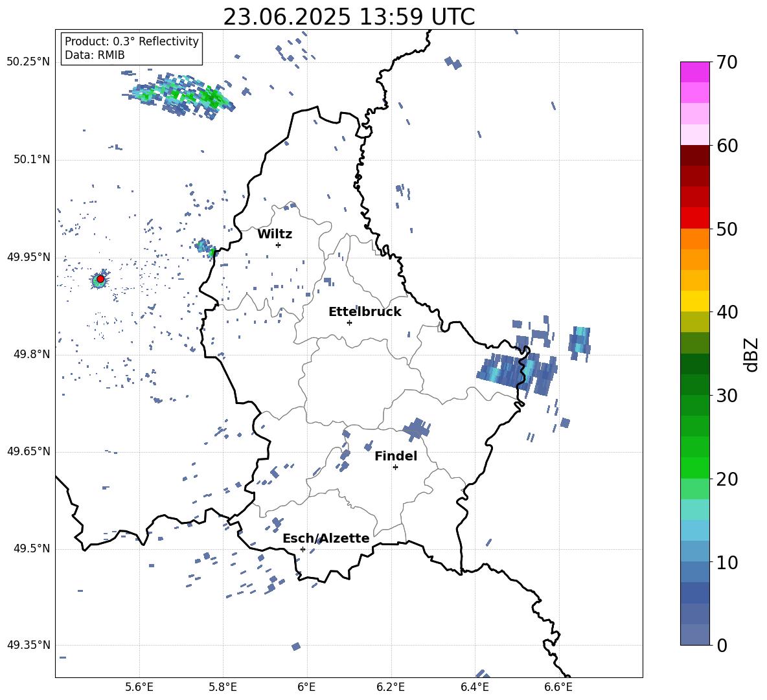Viewport: 767px width, 700px height.
Task: Click the dBZ colorbar label
Action: pos(752,354)
